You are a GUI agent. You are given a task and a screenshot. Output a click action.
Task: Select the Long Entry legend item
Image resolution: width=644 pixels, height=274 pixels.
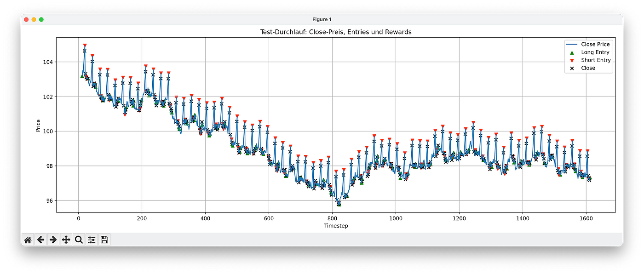(595, 52)
